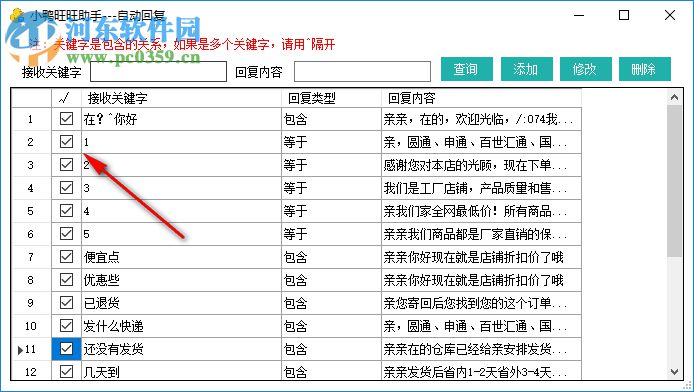Screen dimensions: 694x392
Task: Click the 添加 button
Action: pos(526,69)
